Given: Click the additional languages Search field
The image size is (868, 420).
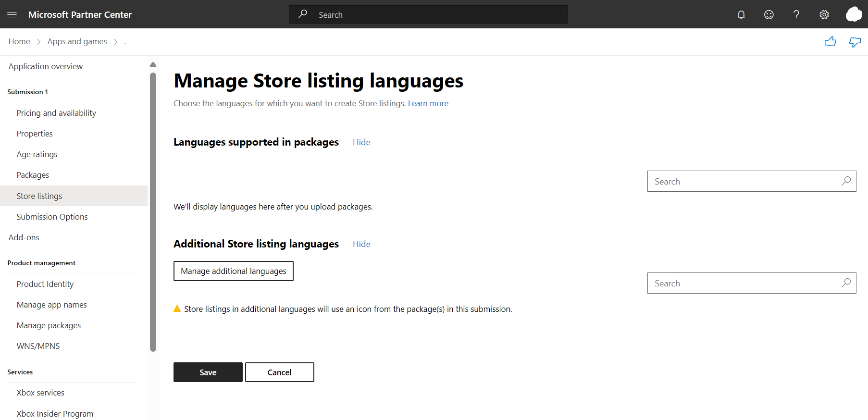Looking at the screenshot, I should 752,283.
